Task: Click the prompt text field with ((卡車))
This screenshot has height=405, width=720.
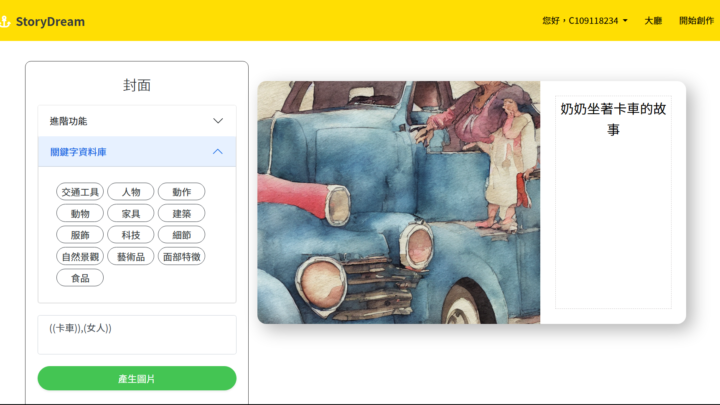Action: pyautogui.click(x=137, y=334)
